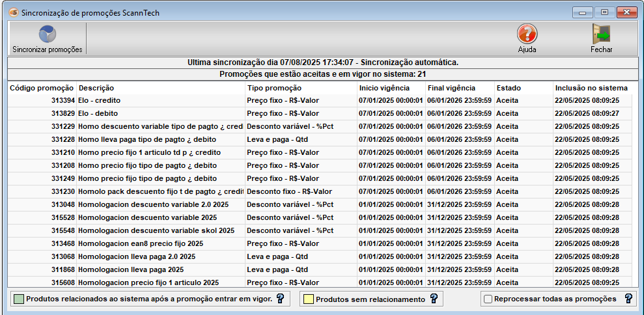Viewport: 644px width, 315px height.
Task: Click help icon beside Reprocessar todas as promoções
Action: [x=628, y=299]
